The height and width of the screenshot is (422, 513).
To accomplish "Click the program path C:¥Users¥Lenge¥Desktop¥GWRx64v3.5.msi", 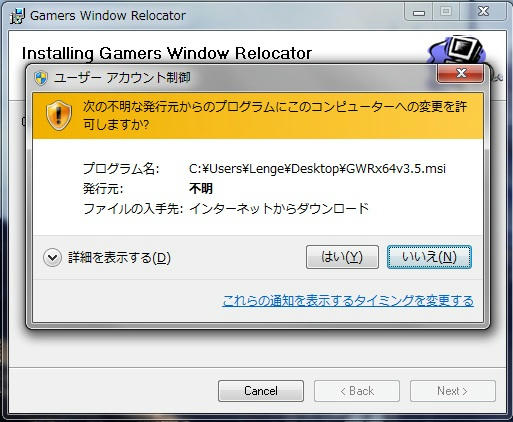I will pos(317,169).
